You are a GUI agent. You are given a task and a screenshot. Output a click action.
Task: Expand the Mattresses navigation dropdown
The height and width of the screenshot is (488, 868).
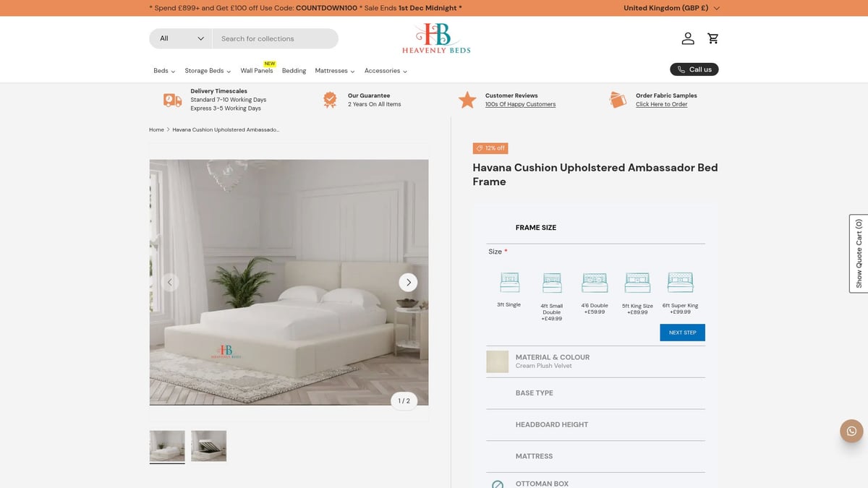tap(334, 70)
